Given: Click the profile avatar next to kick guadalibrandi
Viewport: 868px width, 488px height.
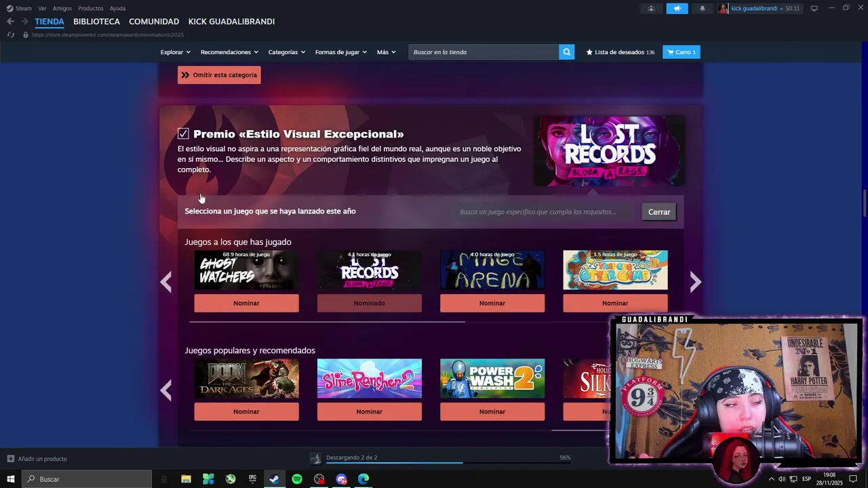Looking at the screenshot, I should coord(724,8).
